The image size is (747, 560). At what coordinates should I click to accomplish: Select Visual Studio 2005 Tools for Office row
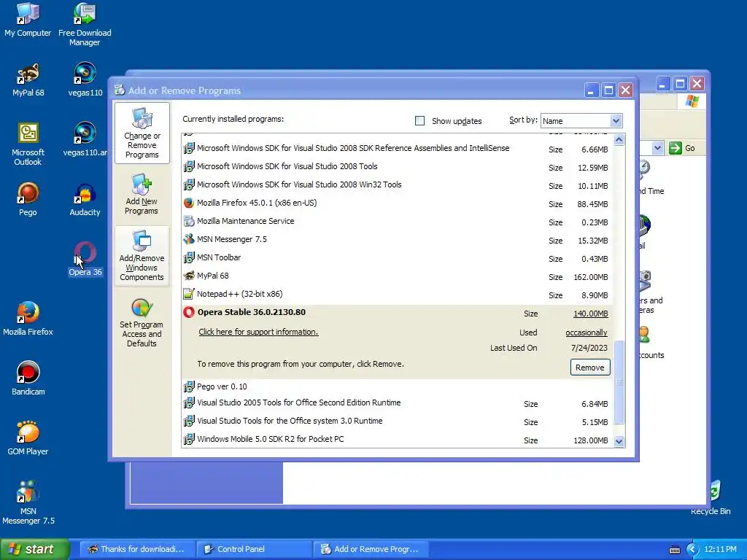[x=396, y=402]
